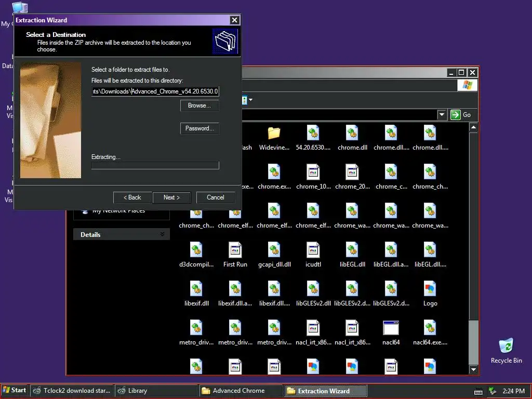Select the gcapi_dll.dll file icon
The width and height of the screenshot is (532, 399).
point(274,250)
